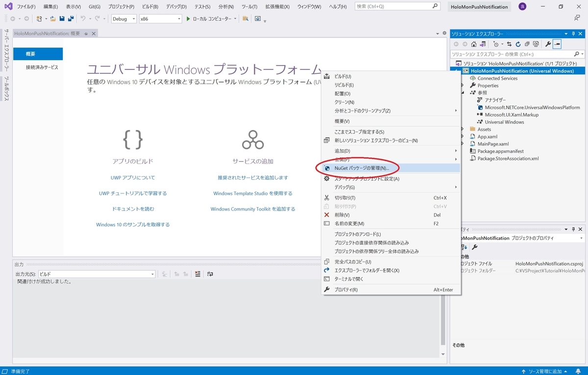Click ソース管理に追加 in status bar

coord(545,371)
